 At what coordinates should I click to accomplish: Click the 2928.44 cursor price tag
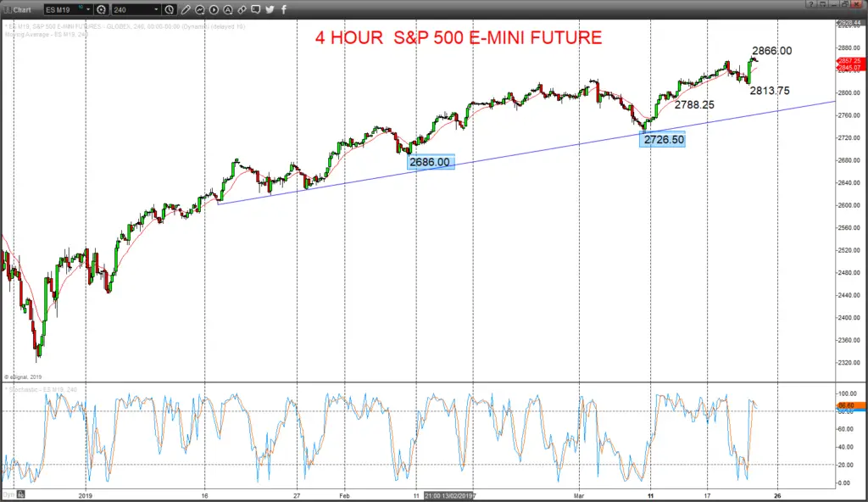849,24
